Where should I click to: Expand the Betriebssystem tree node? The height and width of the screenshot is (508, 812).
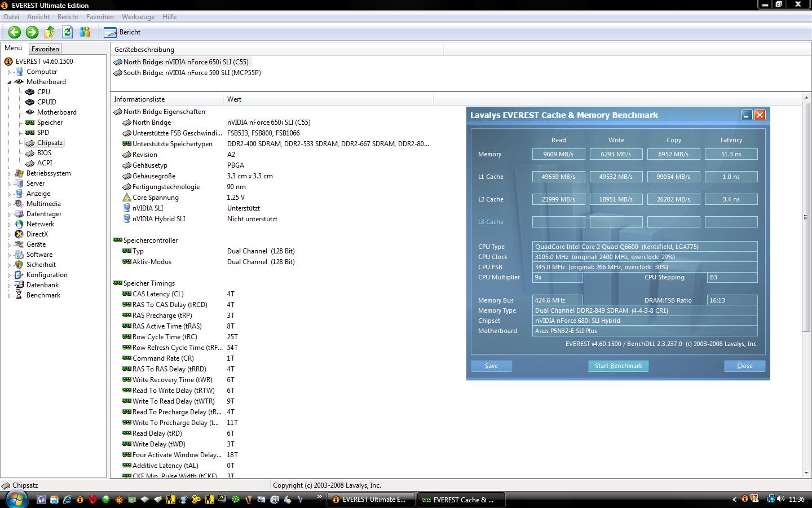point(9,174)
